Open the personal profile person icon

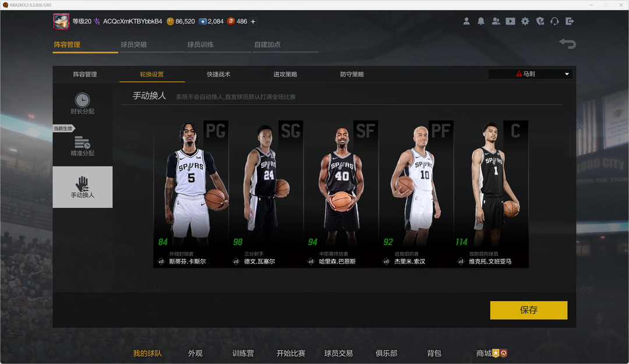(466, 22)
